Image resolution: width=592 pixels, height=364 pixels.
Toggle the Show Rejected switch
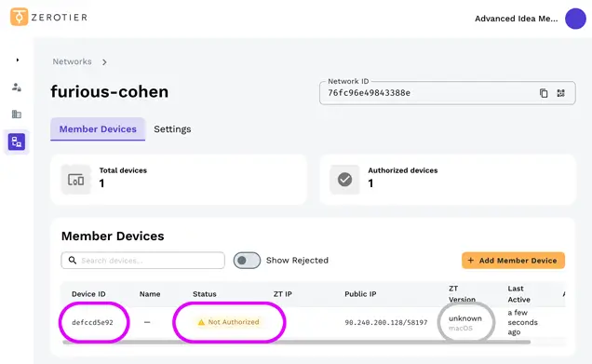click(x=247, y=261)
